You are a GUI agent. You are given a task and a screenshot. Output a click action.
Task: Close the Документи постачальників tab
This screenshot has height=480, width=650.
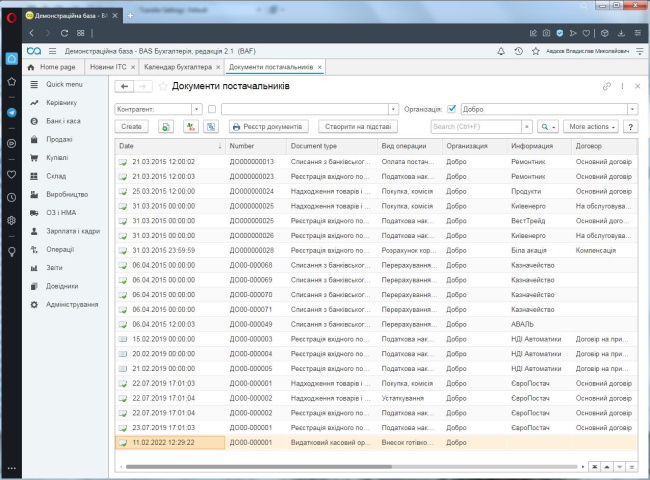coord(320,67)
